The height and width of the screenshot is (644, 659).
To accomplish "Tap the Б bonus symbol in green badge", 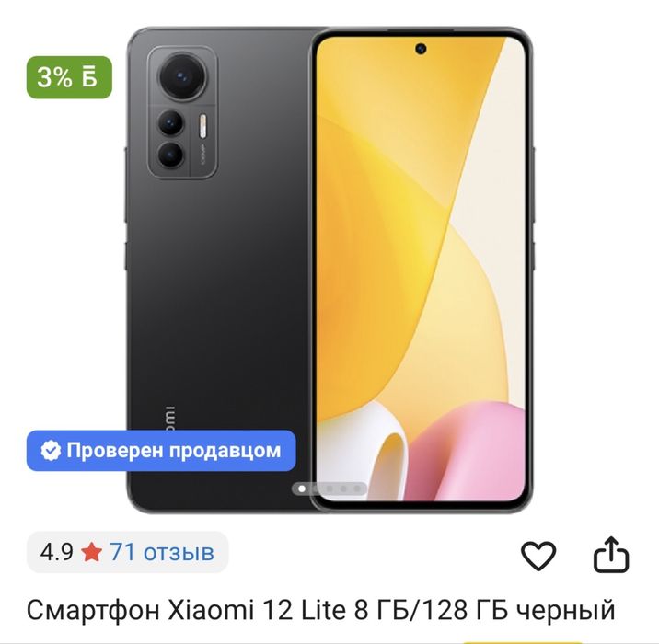I will pyautogui.click(x=89, y=77).
